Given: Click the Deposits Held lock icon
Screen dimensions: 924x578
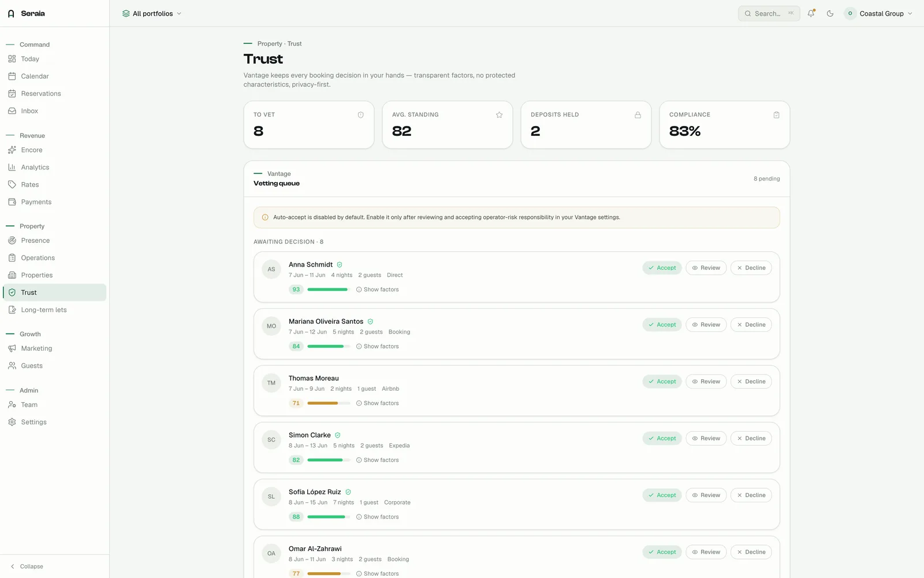Looking at the screenshot, I should tap(638, 115).
